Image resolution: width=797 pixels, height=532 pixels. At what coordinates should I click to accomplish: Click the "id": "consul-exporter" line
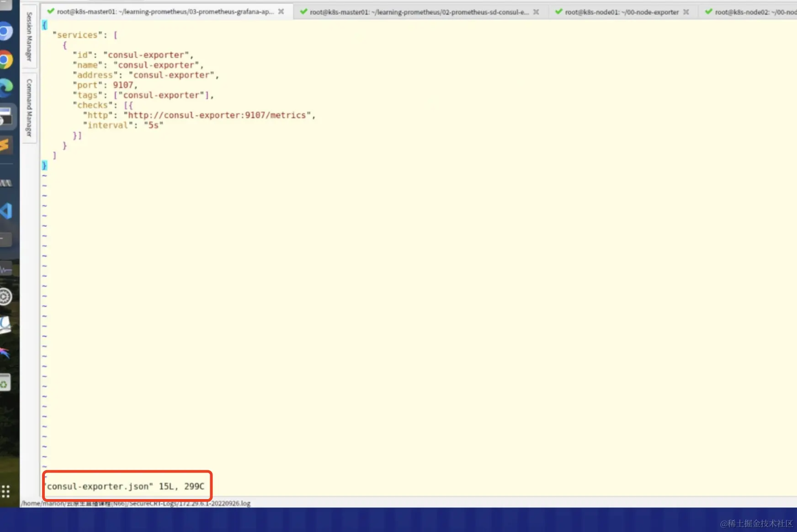[x=133, y=55]
